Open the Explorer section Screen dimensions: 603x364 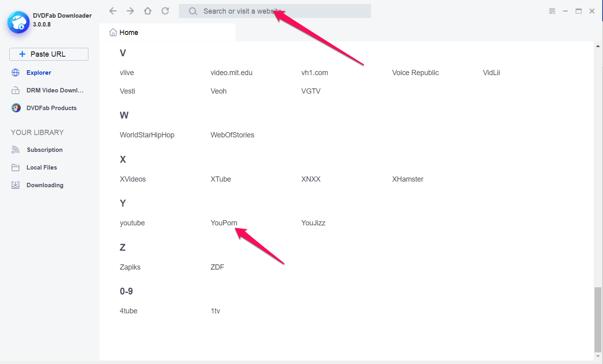(x=39, y=73)
